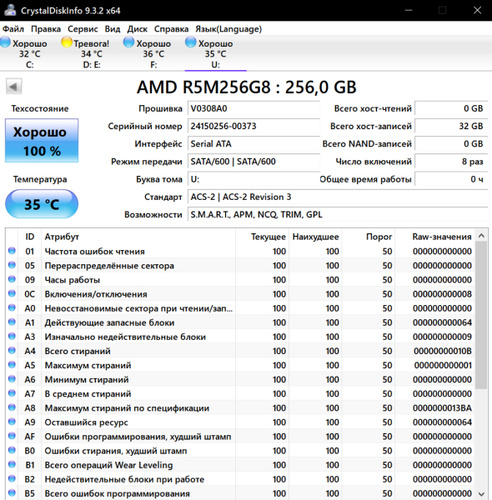Click status dot for attribute 01 row
The image size is (492, 500).
click(12, 251)
